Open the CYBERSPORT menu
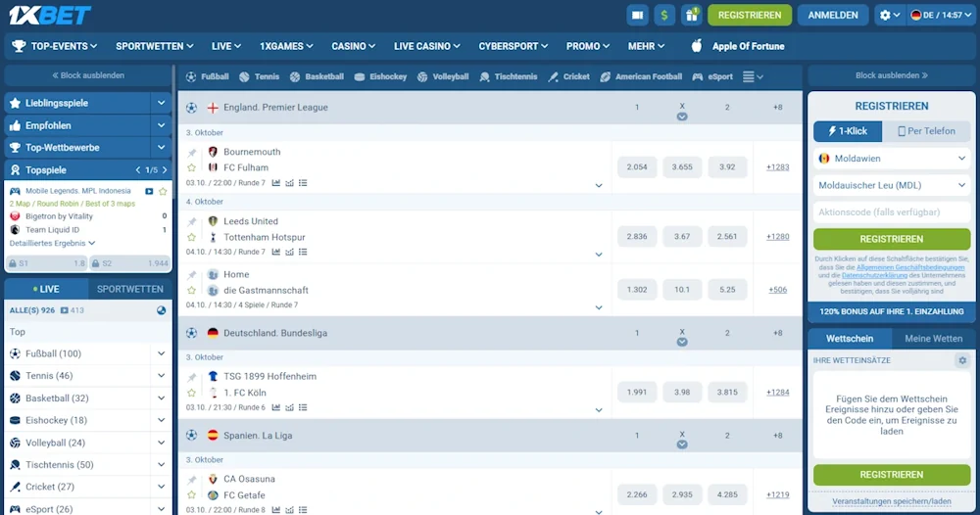 tap(514, 46)
